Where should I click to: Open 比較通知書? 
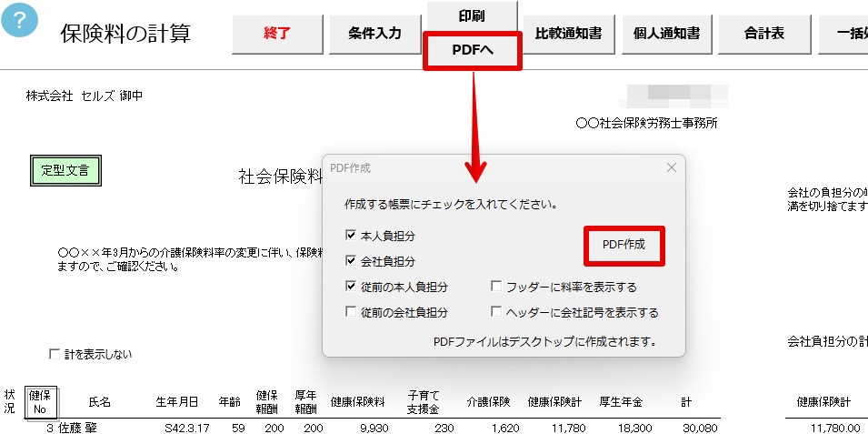point(569,34)
